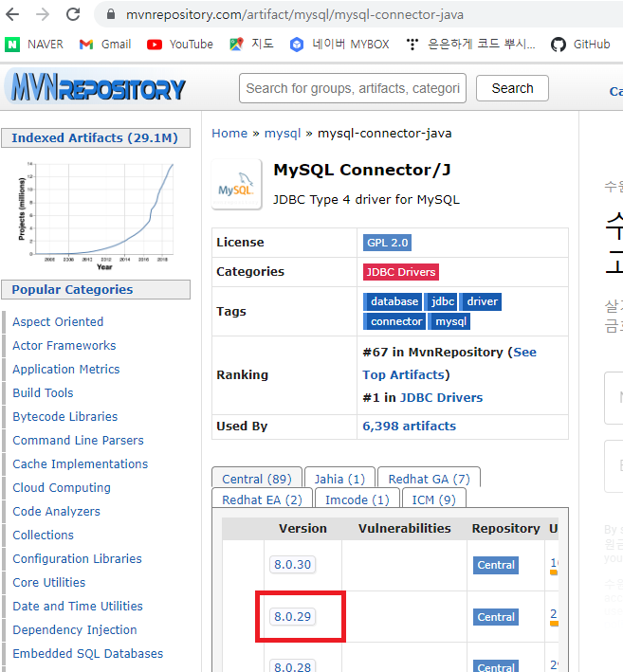Viewport: 623px width, 672px height.
Task: Switch to the Jahia (1) tab
Action: (x=339, y=479)
